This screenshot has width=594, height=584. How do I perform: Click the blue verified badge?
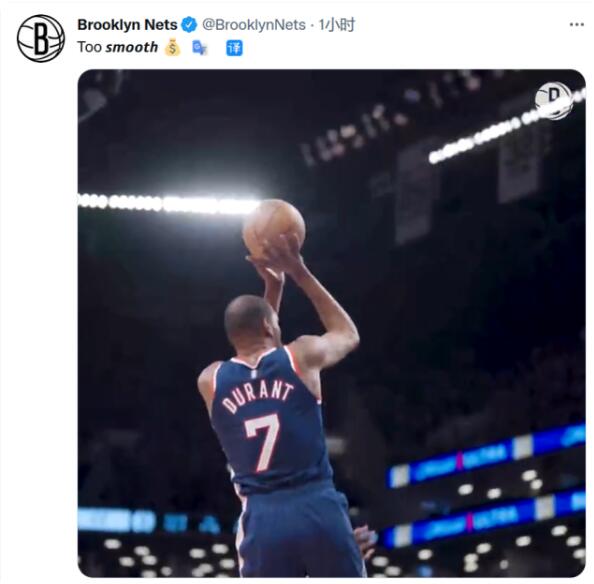tap(189, 25)
